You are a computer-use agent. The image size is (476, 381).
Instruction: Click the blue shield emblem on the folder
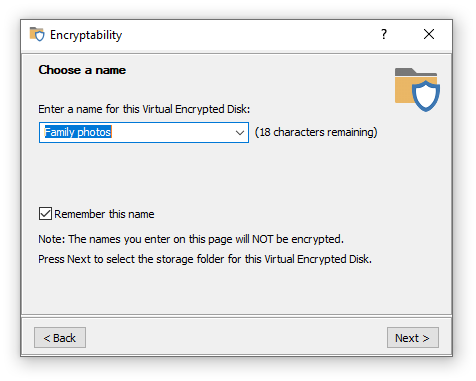click(426, 96)
